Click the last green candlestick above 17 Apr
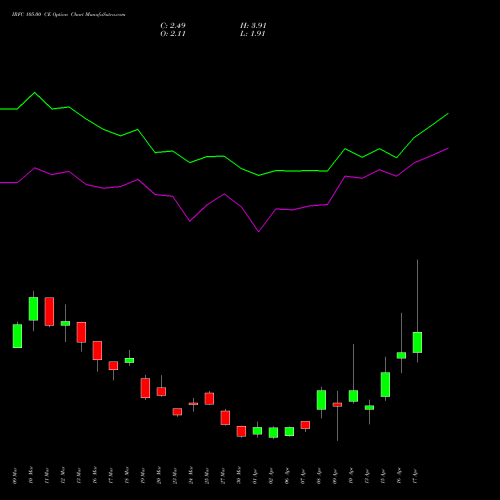 417,342
